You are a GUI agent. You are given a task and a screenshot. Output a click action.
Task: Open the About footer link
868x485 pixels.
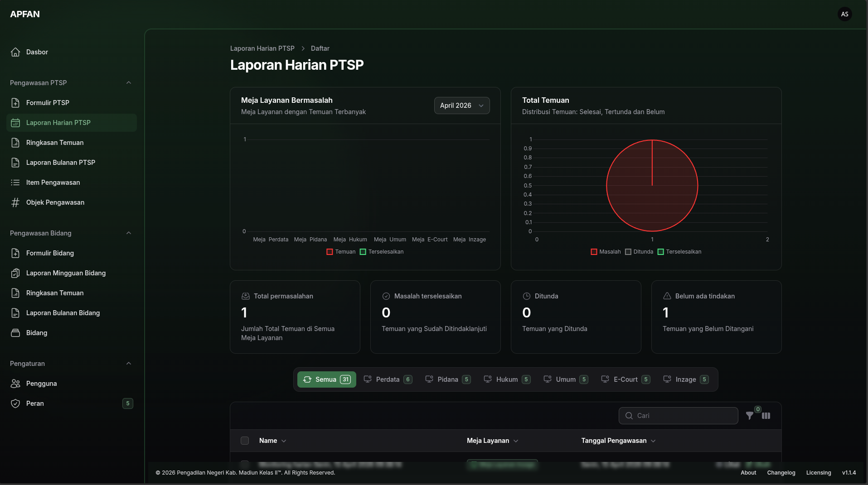pyautogui.click(x=748, y=473)
